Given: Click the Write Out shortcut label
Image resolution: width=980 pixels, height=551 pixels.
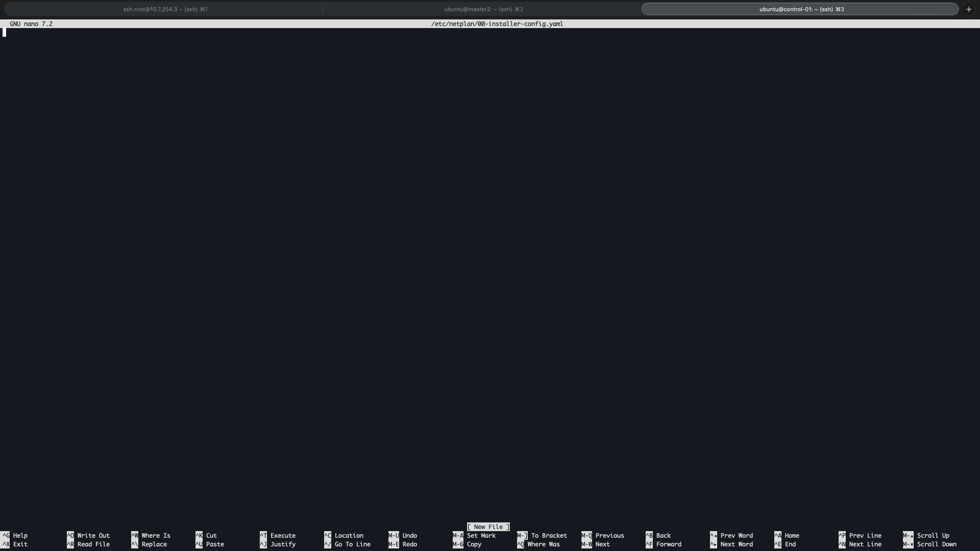Looking at the screenshot, I should click(x=93, y=536).
